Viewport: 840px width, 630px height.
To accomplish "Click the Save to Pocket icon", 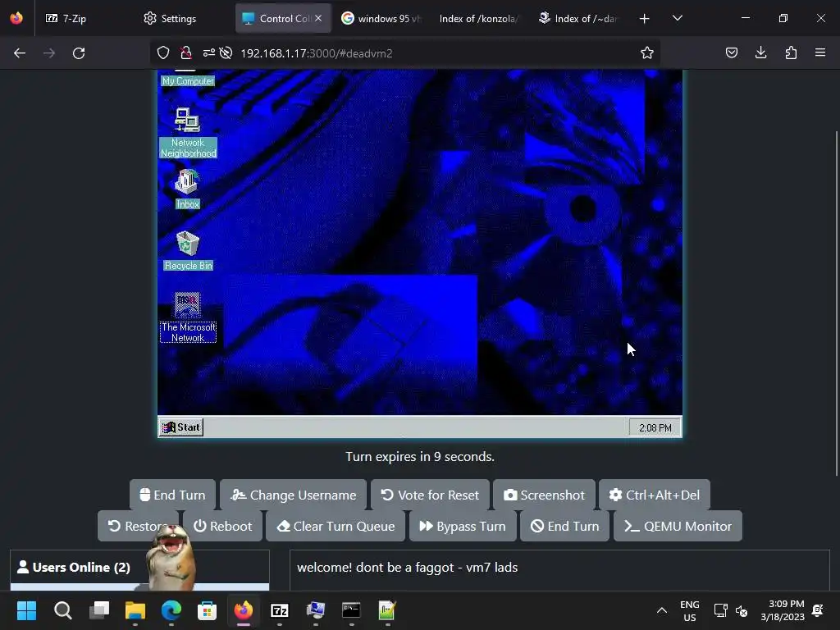I will click(x=732, y=53).
